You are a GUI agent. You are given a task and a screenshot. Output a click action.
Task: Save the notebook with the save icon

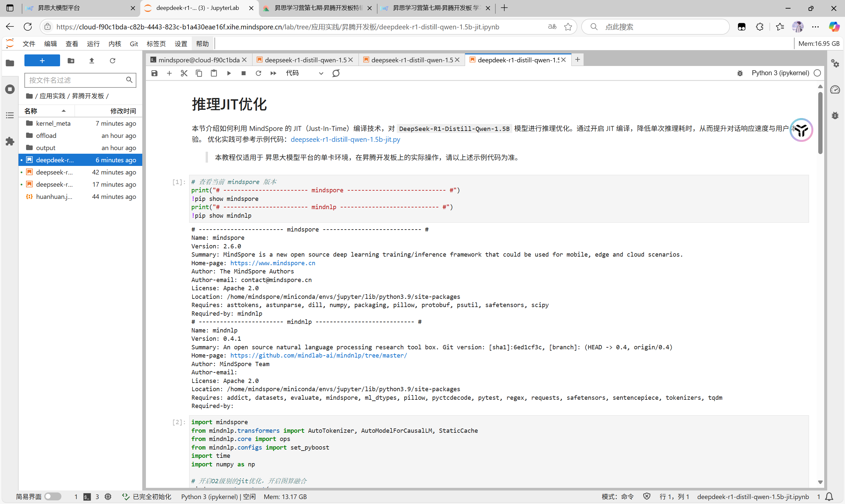pos(154,73)
